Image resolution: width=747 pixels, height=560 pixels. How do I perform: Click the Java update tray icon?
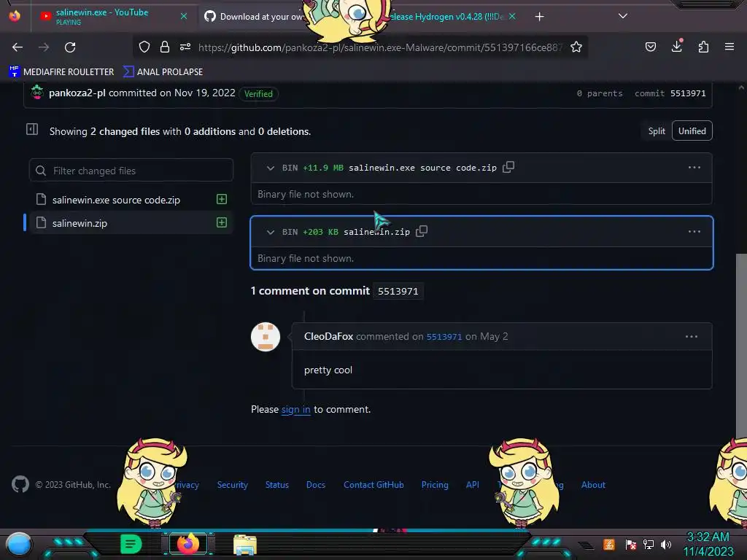(608, 544)
